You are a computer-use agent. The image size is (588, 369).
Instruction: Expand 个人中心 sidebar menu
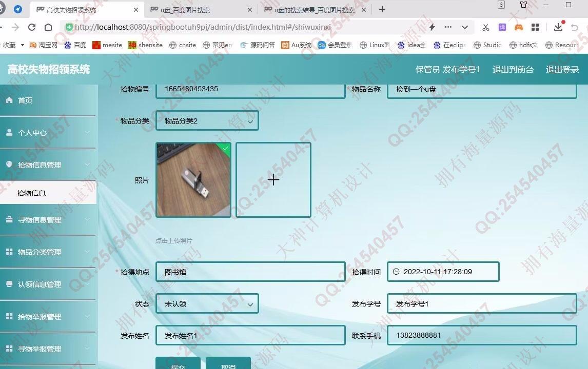[48, 133]
